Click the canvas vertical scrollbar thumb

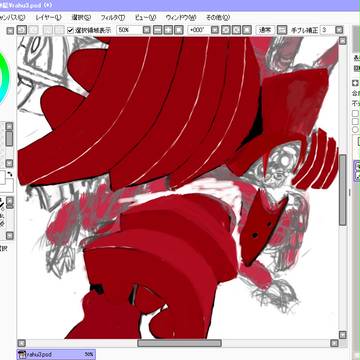tap(343, 189)
